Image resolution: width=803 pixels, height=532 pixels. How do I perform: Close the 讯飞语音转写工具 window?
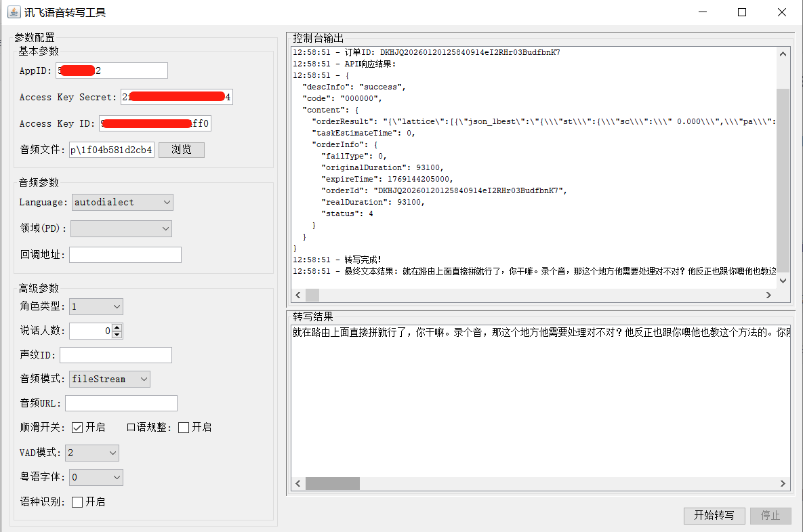781,12
